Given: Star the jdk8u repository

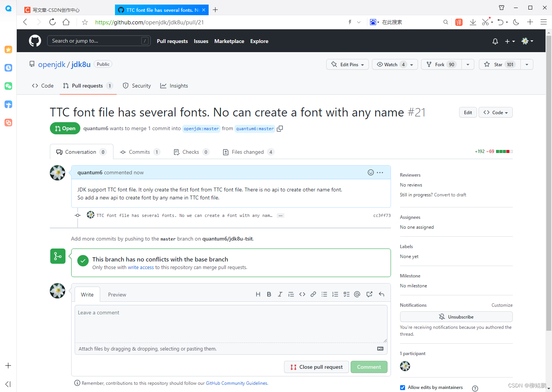Looking at the screenshot, I should click(499, 64).
